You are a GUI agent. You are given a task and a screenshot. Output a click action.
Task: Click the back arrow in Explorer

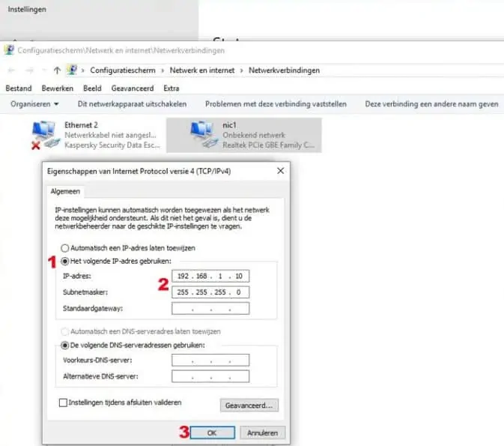click(11, 70)
